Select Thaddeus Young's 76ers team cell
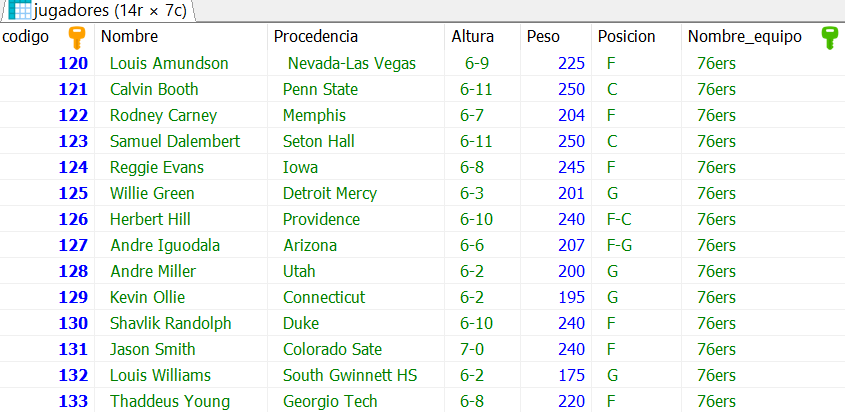 [763, 401]
